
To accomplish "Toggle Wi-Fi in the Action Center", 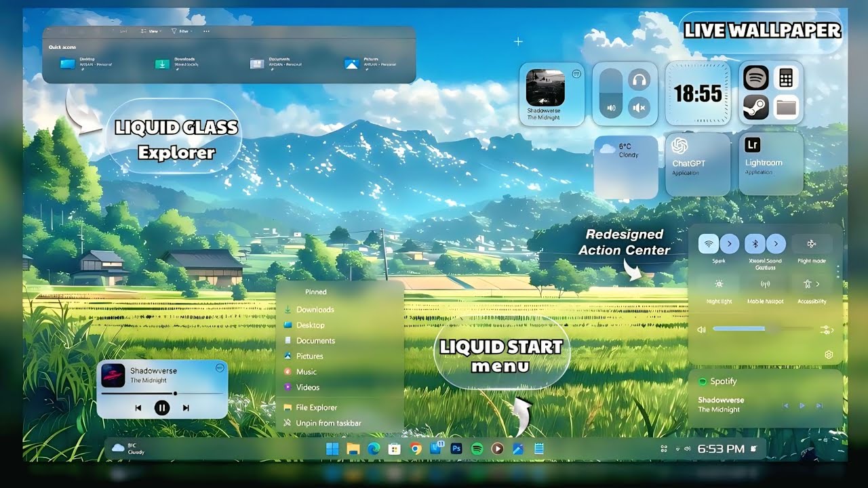I will pos(709,244).
